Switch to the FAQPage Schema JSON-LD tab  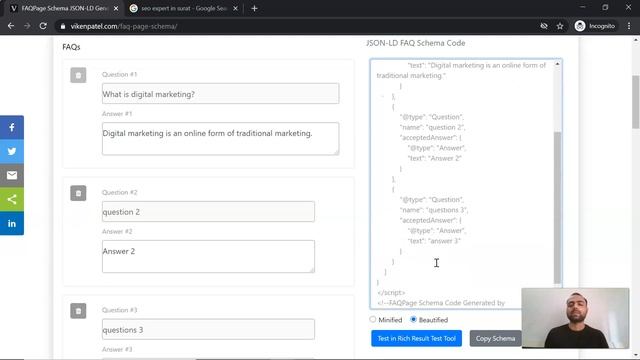[64, 8]
